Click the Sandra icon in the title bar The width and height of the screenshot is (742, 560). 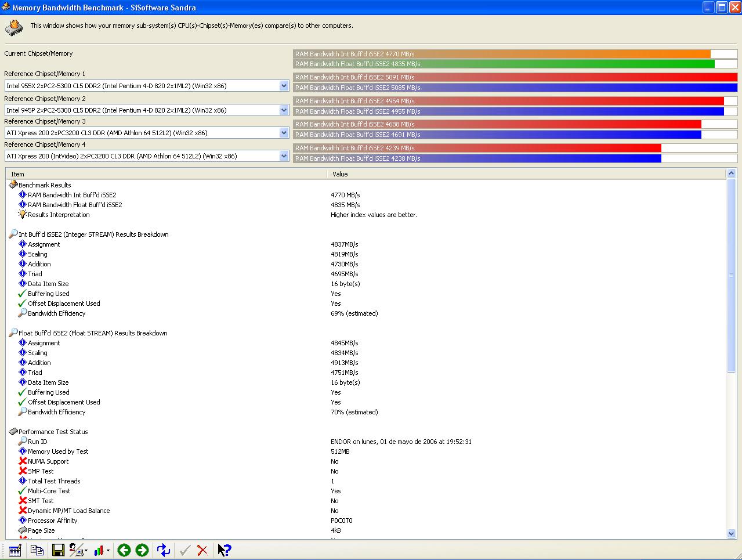(6, 8)
